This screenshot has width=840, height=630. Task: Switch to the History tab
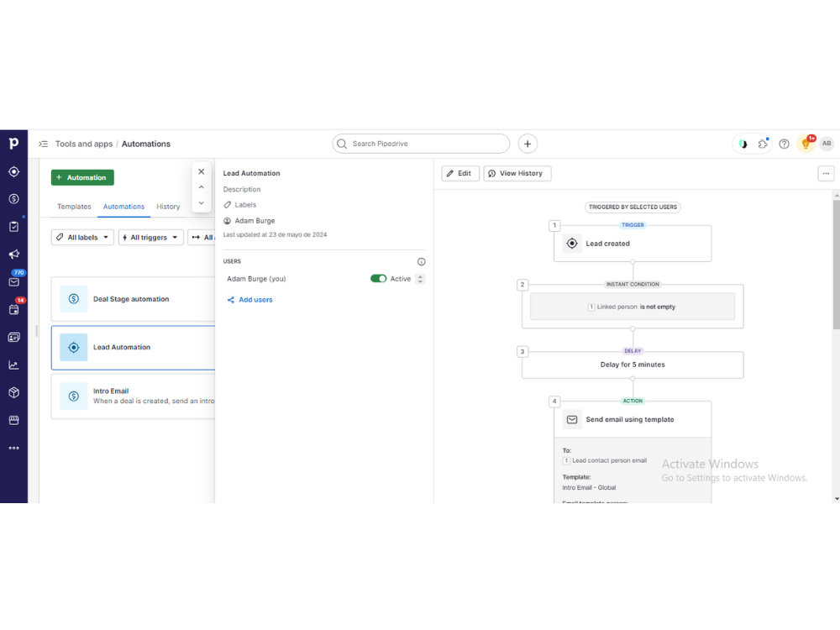point(168,207)
